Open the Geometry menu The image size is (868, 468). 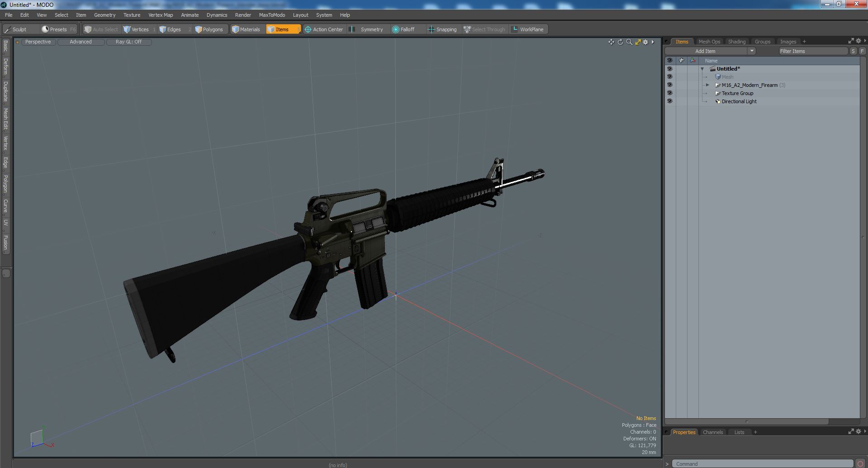pos(104,15)
